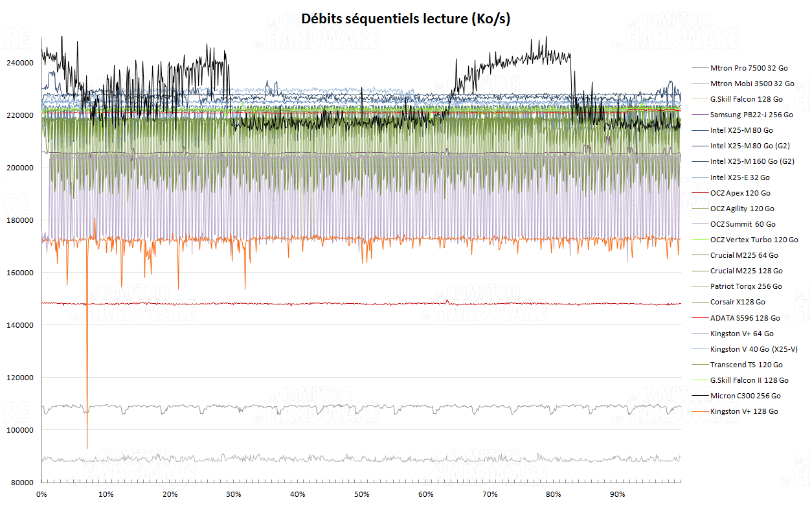Click the 50% label on the horizontal axis

click(361, 495)
